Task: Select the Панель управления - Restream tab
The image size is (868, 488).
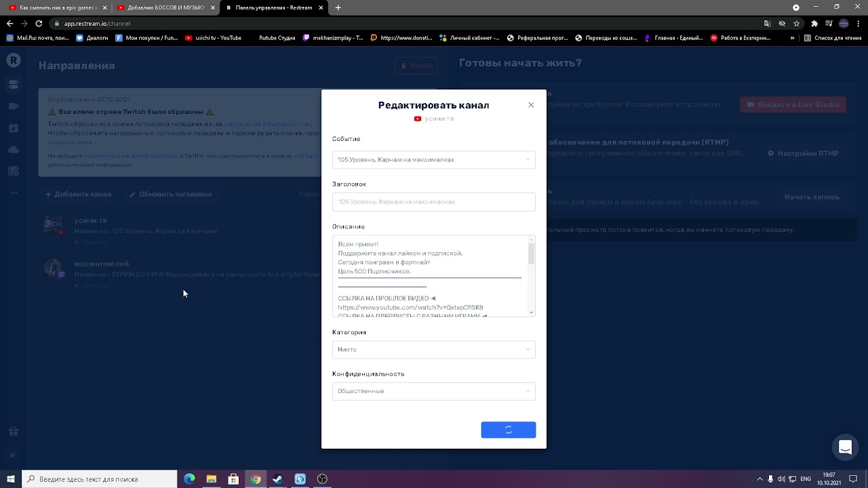Action: click(x=274, y=7)
